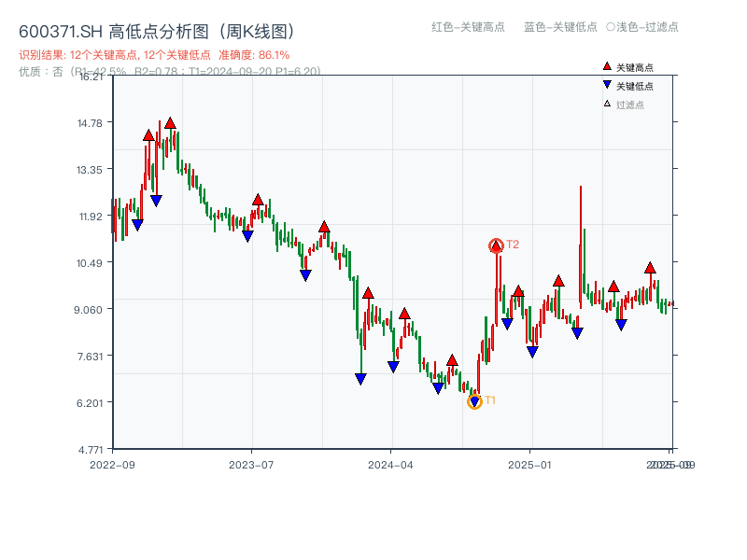
Task: Click the red T2 text label
Action: pos(513,245)
